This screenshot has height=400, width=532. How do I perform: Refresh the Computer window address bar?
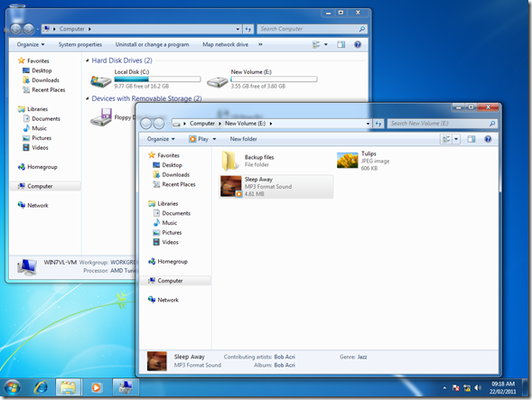248,29
